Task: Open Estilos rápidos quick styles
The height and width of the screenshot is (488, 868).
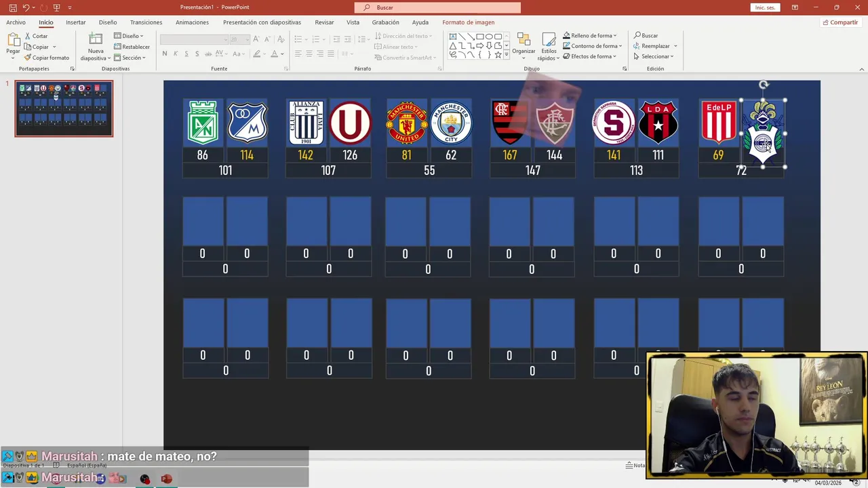Action: [549, 46]
